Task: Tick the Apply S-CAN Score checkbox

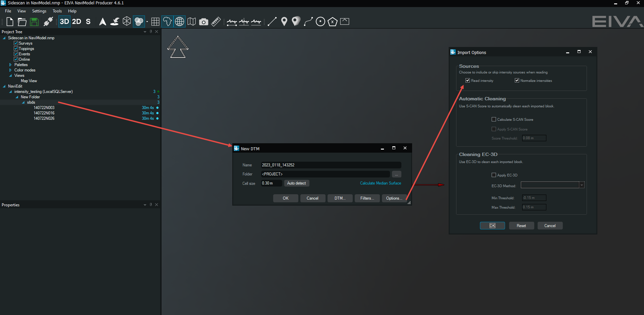Action: pyautogui.click(x=494, y=129)
